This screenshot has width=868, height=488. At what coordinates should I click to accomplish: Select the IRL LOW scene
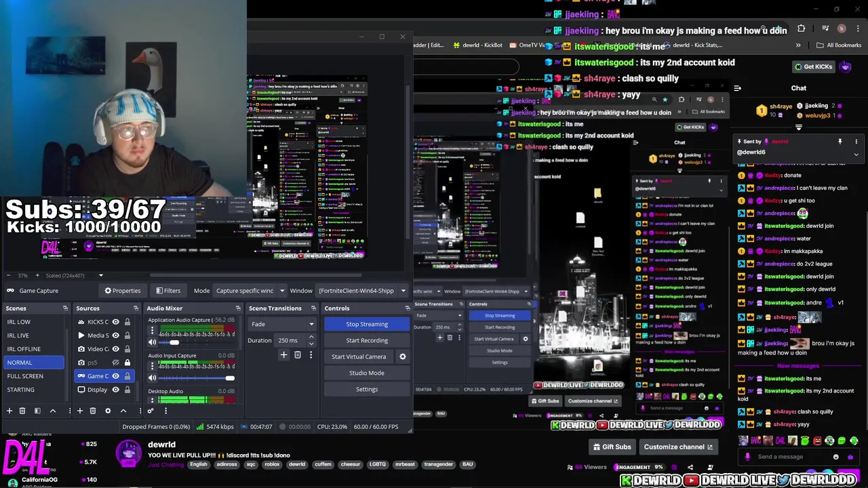33,322
